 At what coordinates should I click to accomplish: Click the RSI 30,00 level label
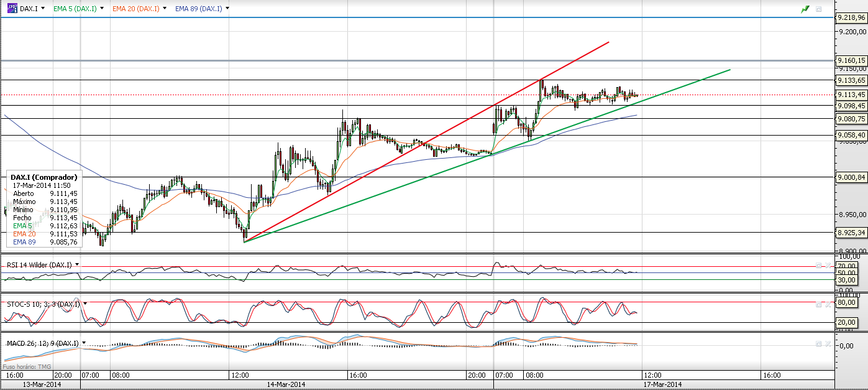(x=847, y=279)
